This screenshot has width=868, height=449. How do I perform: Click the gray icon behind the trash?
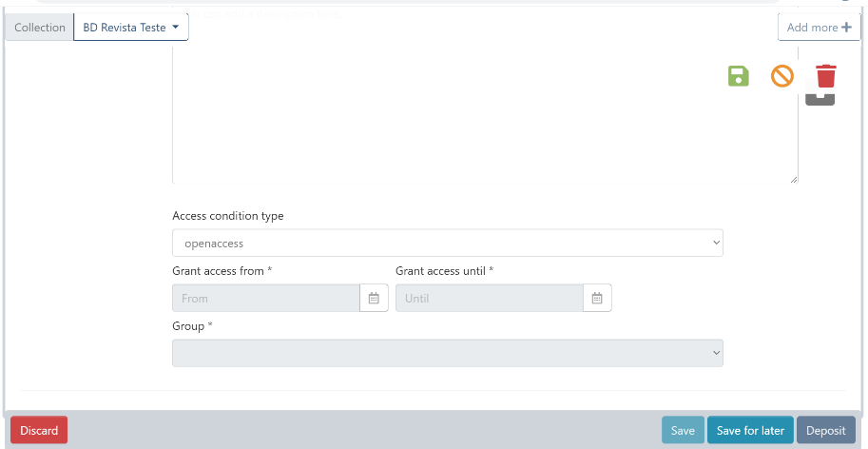click(x=820, y=99)
